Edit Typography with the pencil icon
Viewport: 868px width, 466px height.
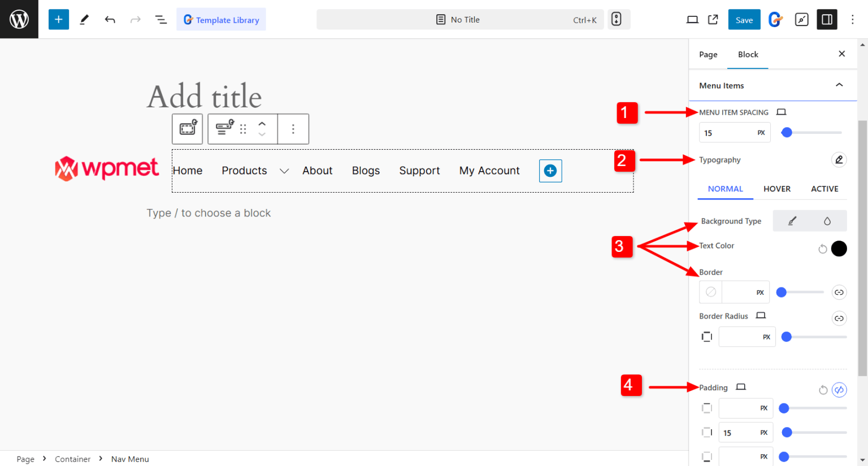(x=839, y=160)
